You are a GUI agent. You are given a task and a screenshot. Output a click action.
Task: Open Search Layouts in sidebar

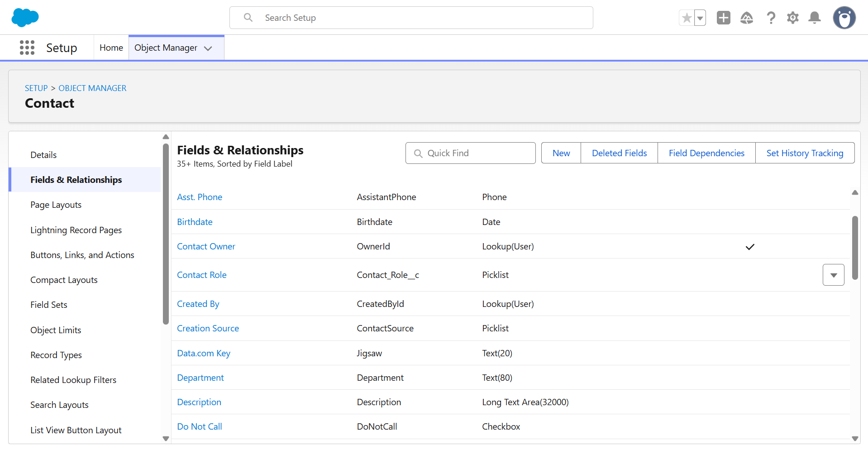pyautogui.click(x=85, y=405)
